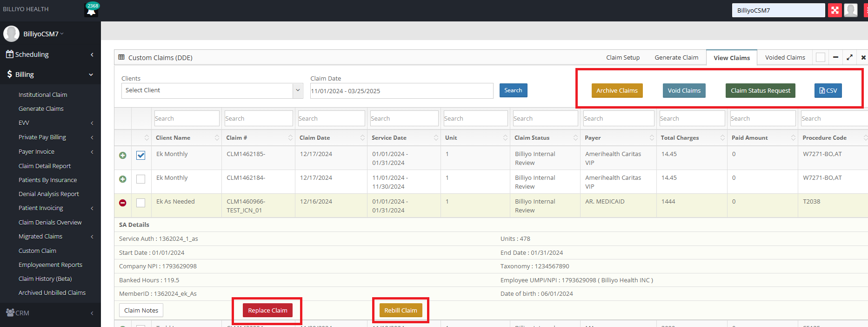This screenshot has width=868, height=327.
Task: Sort by Claim Status column arrows
Action: coord(575,137)
